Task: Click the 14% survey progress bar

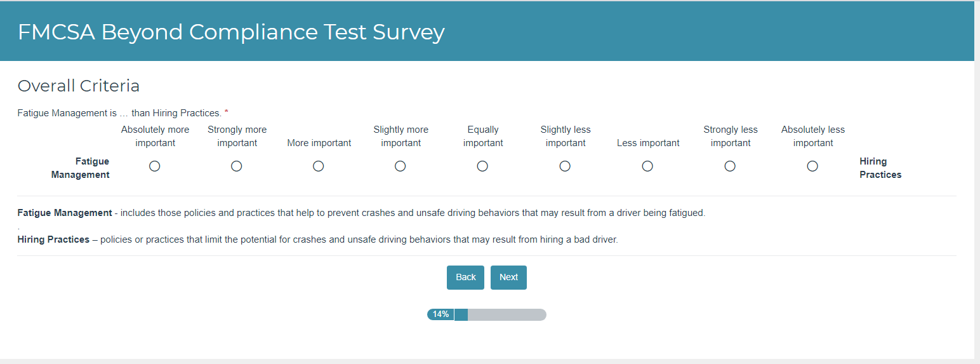Action: (x=487, y=314)
